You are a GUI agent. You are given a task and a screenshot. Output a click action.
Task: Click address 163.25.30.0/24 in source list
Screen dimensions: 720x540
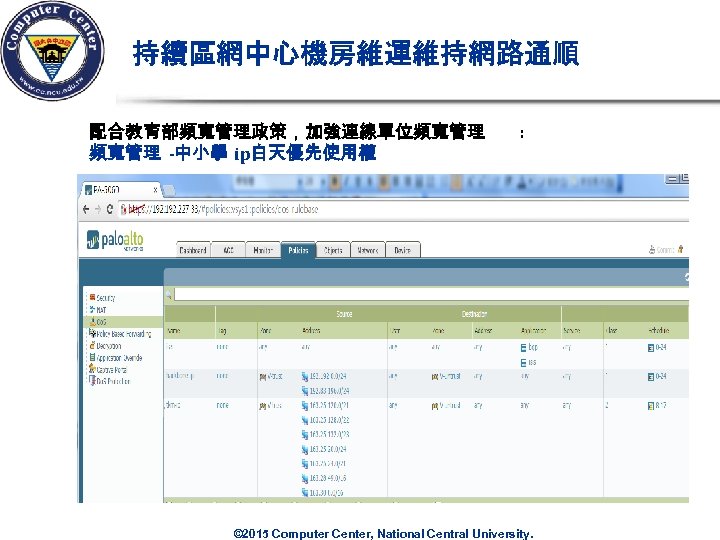[324, 450]
